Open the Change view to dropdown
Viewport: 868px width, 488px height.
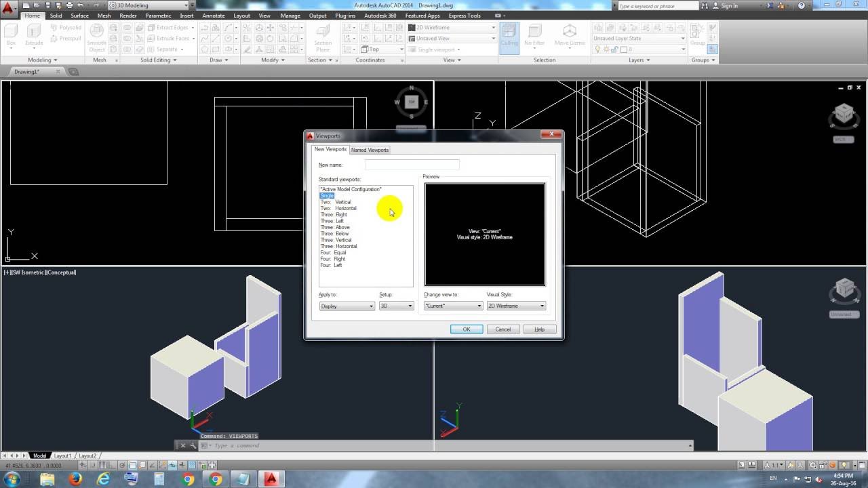click(453, 306)
